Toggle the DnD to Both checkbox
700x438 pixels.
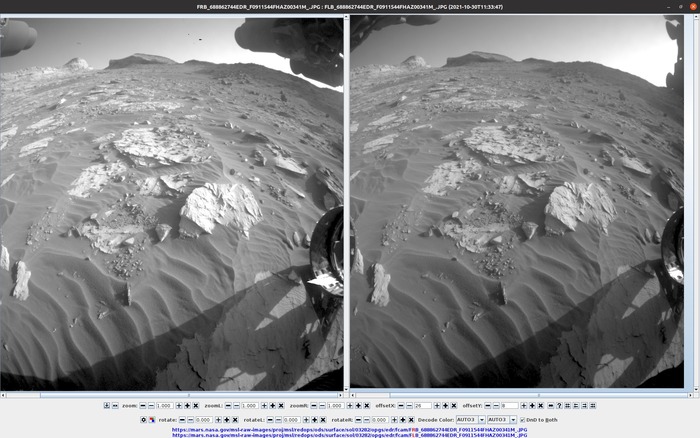(522, 420)
